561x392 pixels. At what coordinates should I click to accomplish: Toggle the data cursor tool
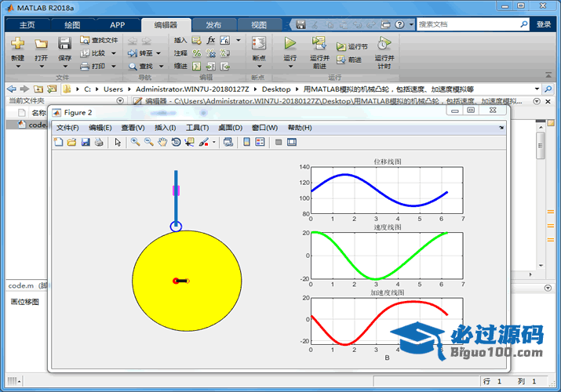189,142
